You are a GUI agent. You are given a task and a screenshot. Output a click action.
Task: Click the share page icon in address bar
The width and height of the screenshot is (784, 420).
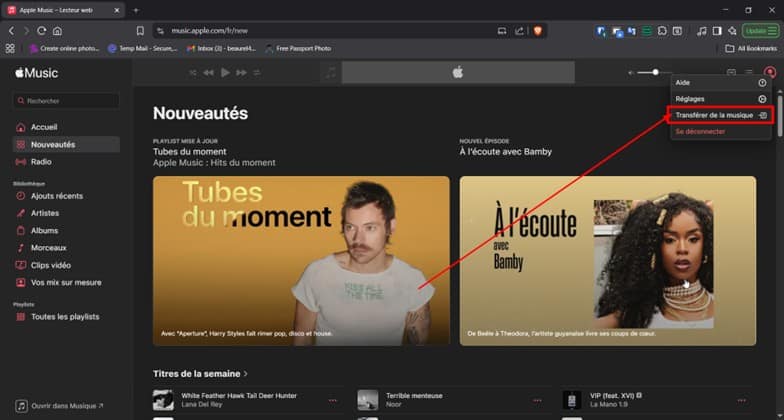[x=520, y=31]
